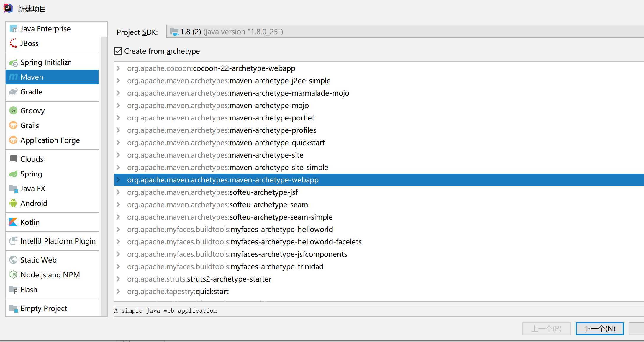Click the Spring leaf icon
644x342 pixels.
(13, 174)
